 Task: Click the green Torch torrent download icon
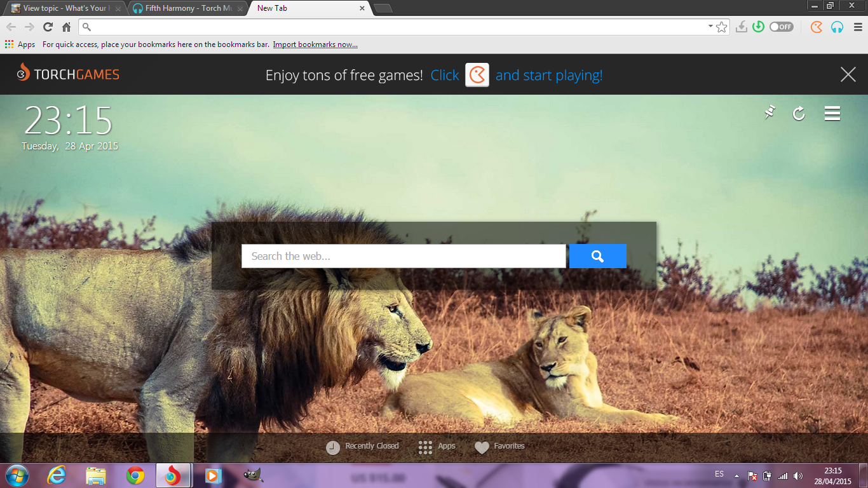[758, 27]
